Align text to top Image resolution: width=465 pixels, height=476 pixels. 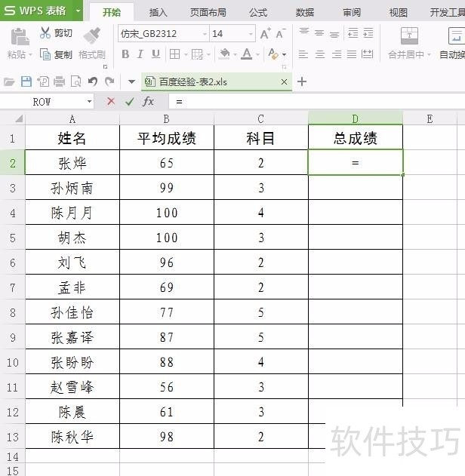pyautogui.click(x=304, y=32)
